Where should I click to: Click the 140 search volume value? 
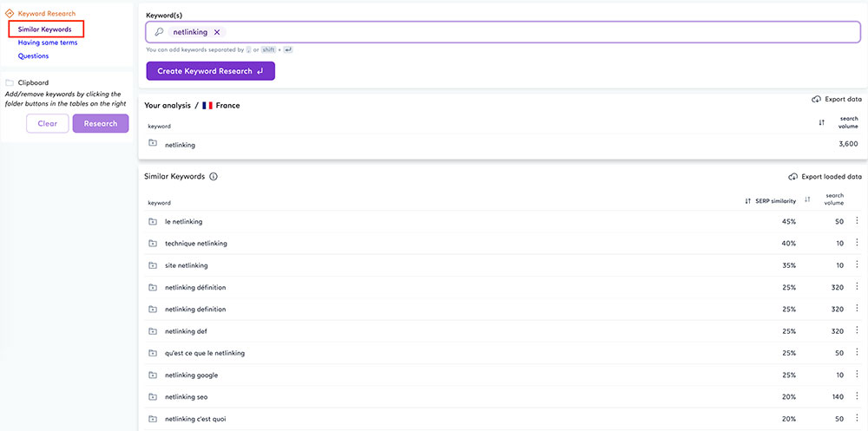click(838, 397)
